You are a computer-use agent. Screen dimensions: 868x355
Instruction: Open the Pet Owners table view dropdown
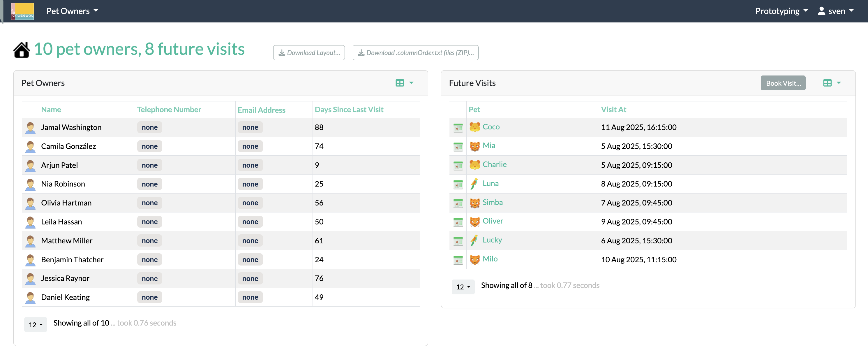click(404, 83)
